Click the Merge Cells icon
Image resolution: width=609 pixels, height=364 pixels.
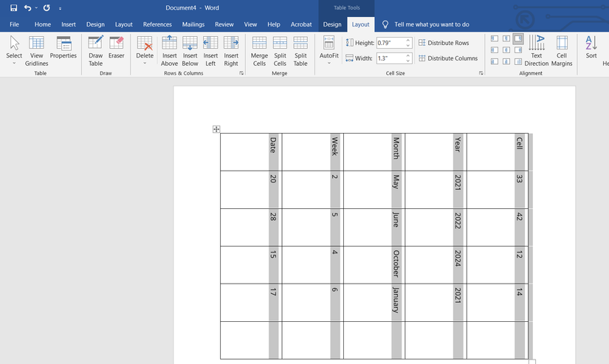point(259,50)
